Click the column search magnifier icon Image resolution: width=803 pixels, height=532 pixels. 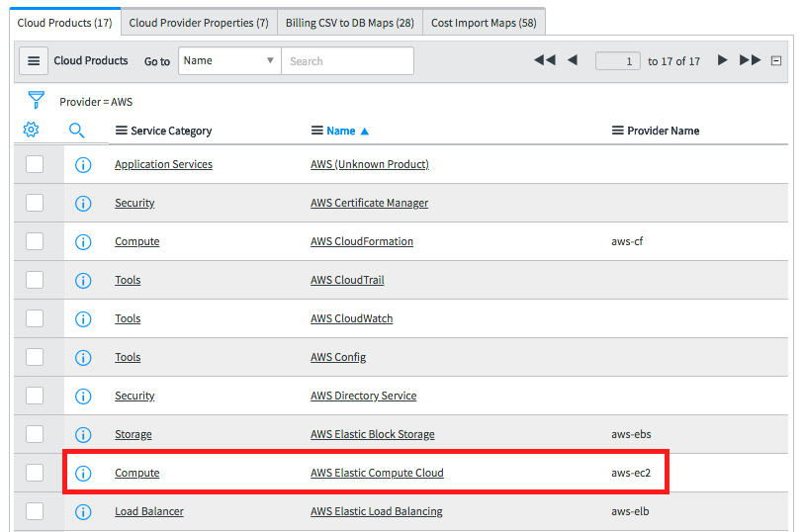tap(76, 131)
